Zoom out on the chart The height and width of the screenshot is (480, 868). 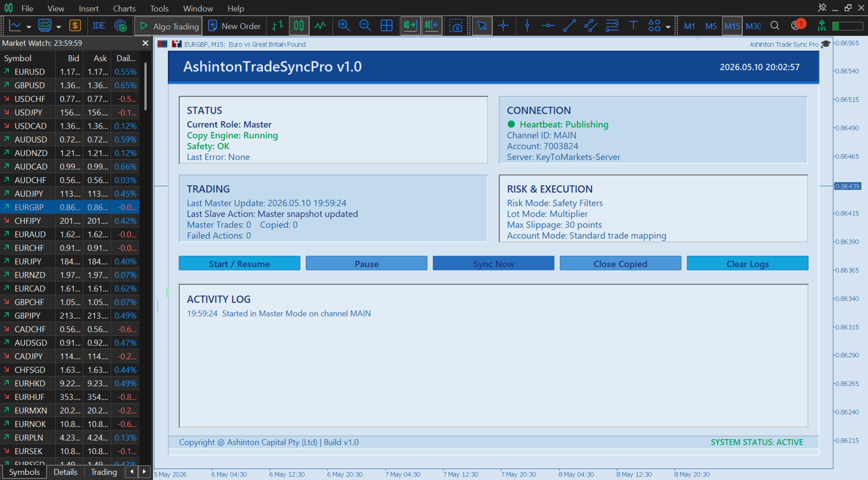coord(365,26)
